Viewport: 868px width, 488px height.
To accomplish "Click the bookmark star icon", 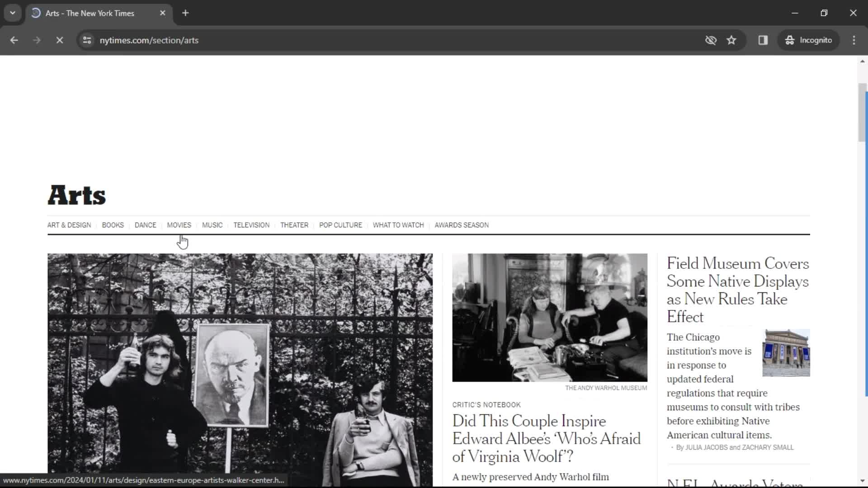I will point(732,40).
